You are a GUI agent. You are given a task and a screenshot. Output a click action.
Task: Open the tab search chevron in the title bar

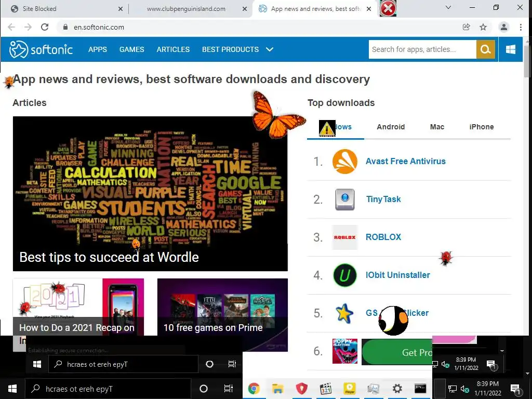coord(448,7)
